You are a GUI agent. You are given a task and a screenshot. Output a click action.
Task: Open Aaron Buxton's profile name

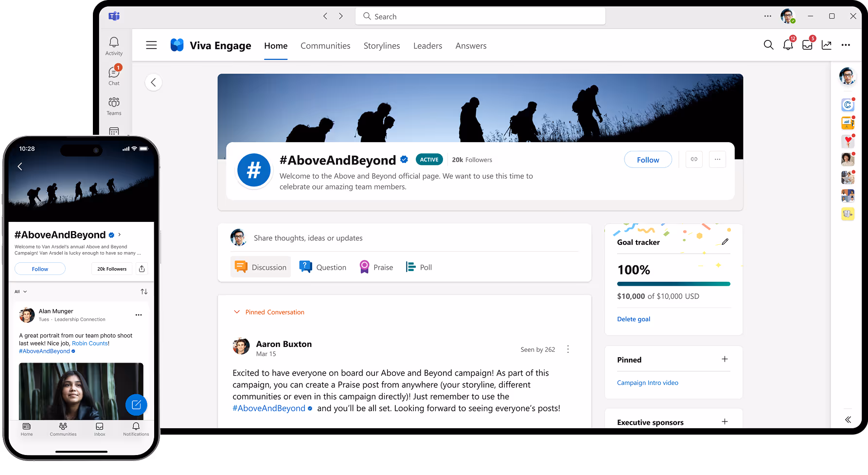[x=284, y=344]
